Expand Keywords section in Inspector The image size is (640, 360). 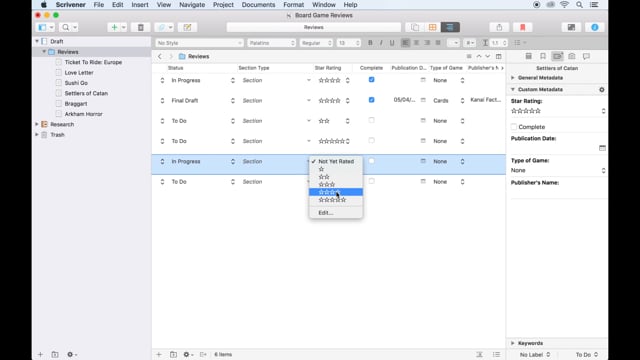[513, 343]
